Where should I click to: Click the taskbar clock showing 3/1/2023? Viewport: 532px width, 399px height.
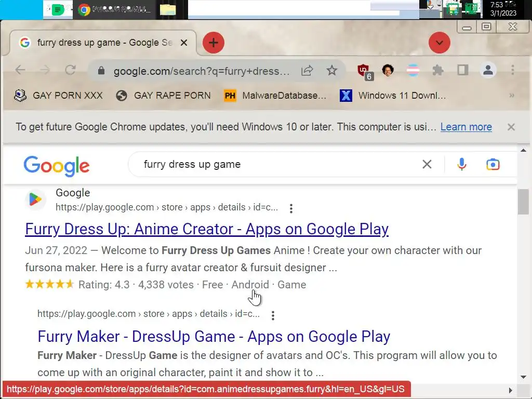503,9
